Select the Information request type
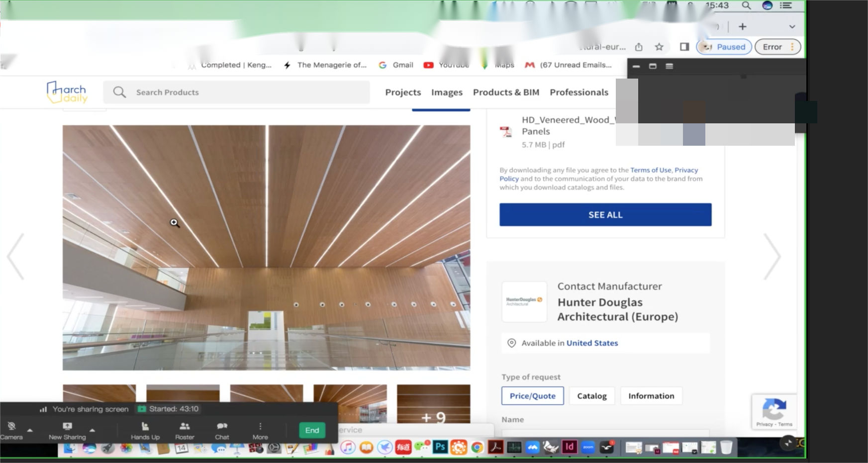868x463 pixels. pyautogui.click(x=651, y=396)
